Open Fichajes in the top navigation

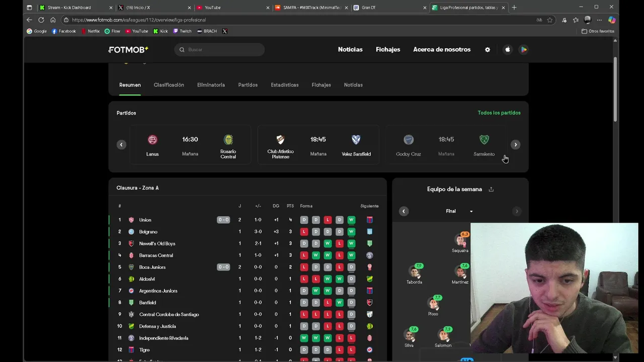click(388, 49)
